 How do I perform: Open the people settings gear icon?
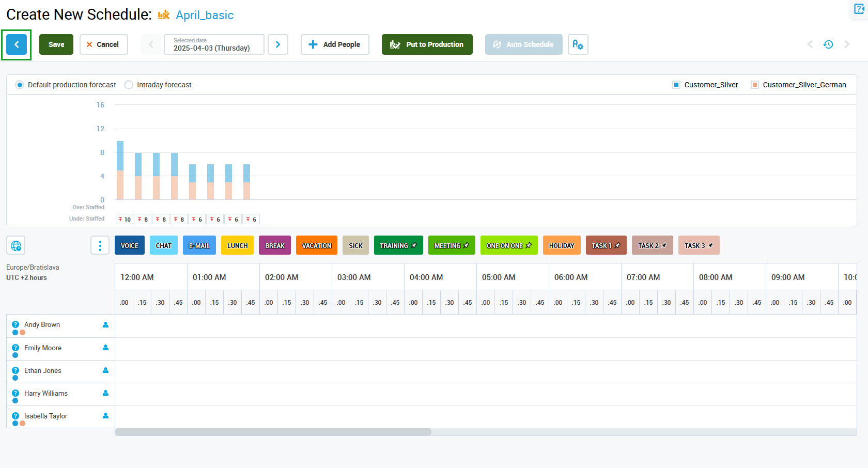(x=578, y=44)
